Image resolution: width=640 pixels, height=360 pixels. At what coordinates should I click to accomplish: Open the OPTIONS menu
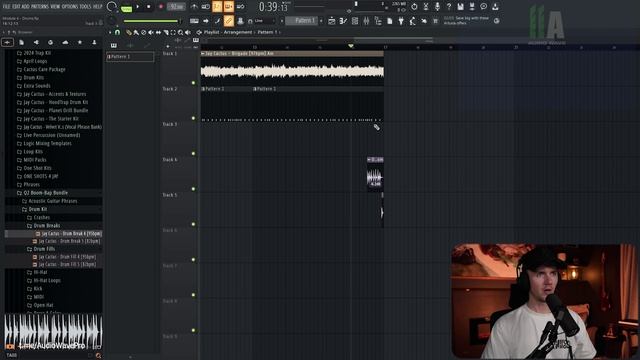70,7
